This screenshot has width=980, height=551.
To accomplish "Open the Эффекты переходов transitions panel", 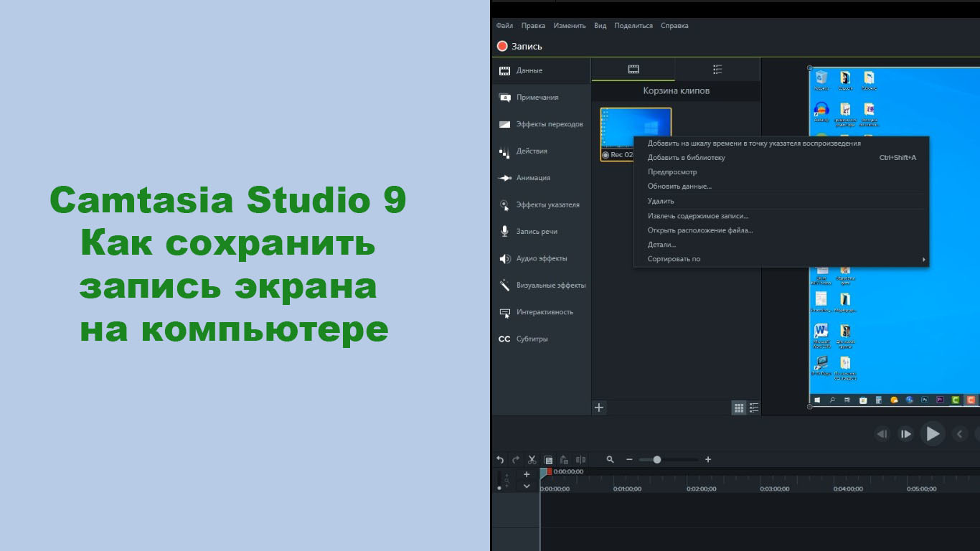I will (x=541, y=124).
